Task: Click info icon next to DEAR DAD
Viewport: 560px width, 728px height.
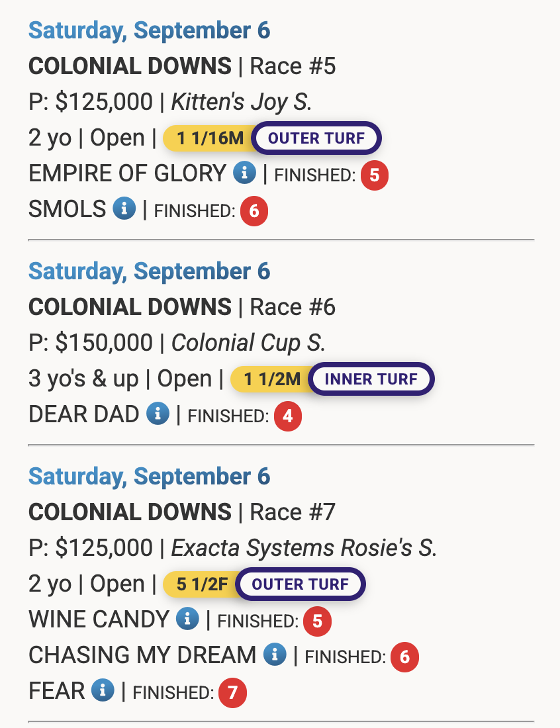Action: coord(158,415)
